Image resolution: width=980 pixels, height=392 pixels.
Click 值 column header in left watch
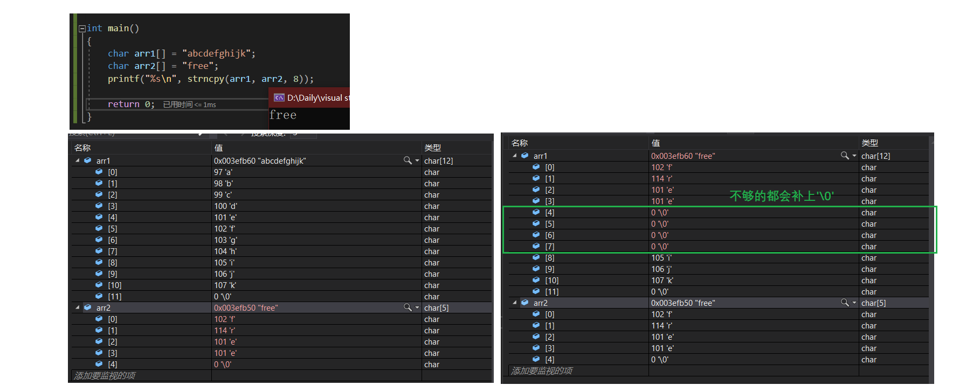click(218, 148)
